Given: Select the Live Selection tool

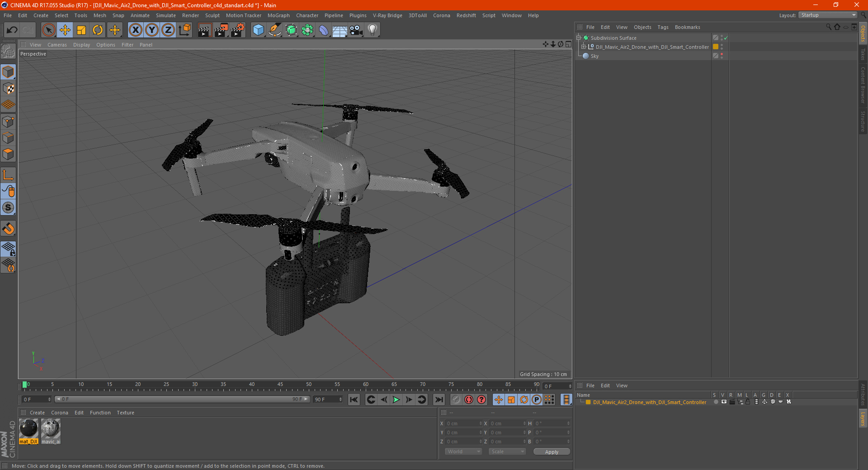Looking at the screenshot, I should pos(48,30).
